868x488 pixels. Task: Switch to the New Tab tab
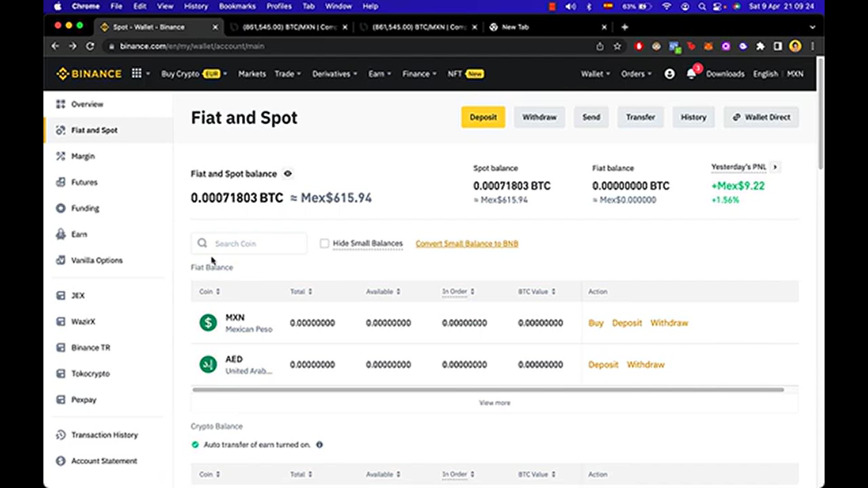tap(547, 27)
